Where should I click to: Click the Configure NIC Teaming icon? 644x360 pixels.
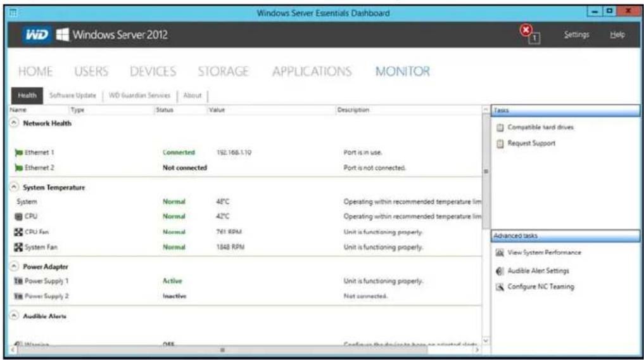(500, 287)
